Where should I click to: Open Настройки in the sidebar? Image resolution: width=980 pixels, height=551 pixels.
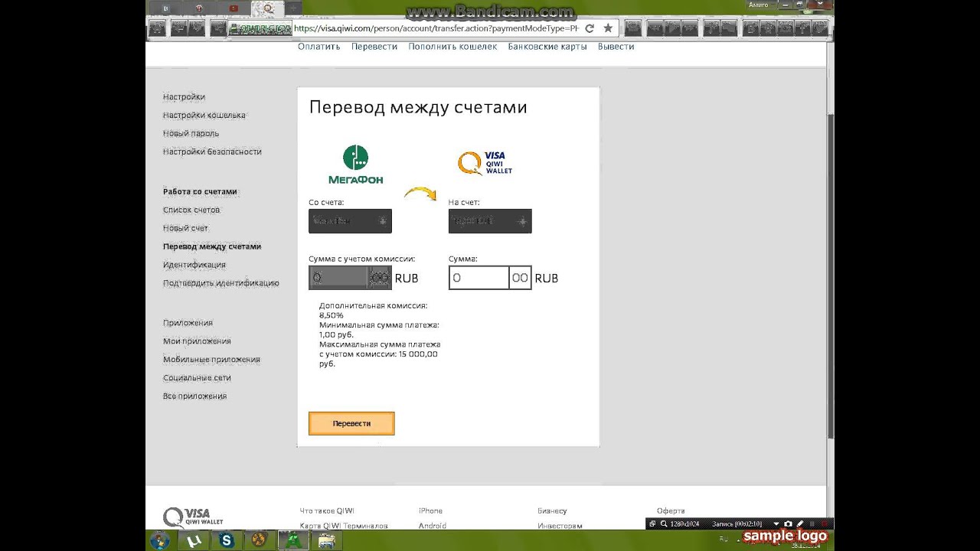[x=184, y=97]
